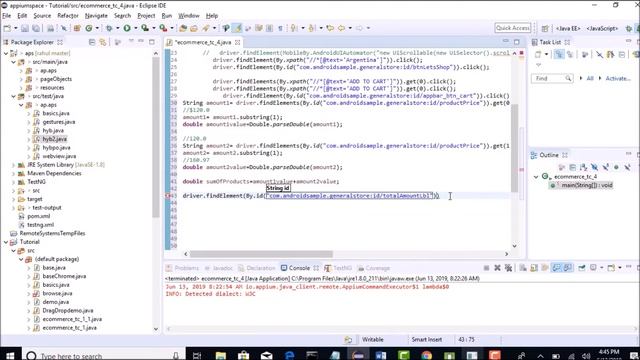
Task: Open the Debug button dropdown arrow
Action: click(x=117, y=28)
